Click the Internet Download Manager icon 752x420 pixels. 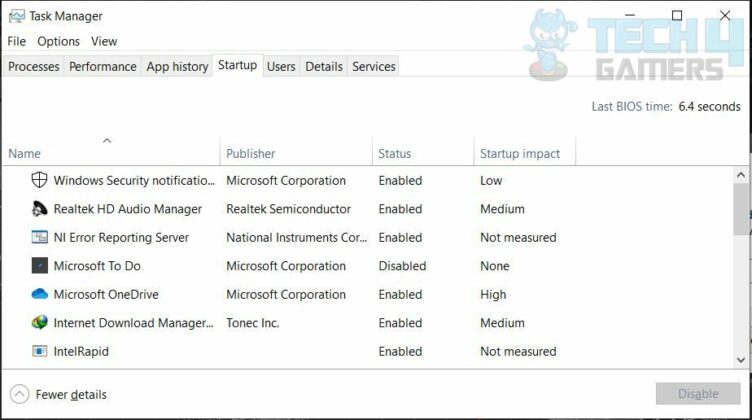(40, 323)
